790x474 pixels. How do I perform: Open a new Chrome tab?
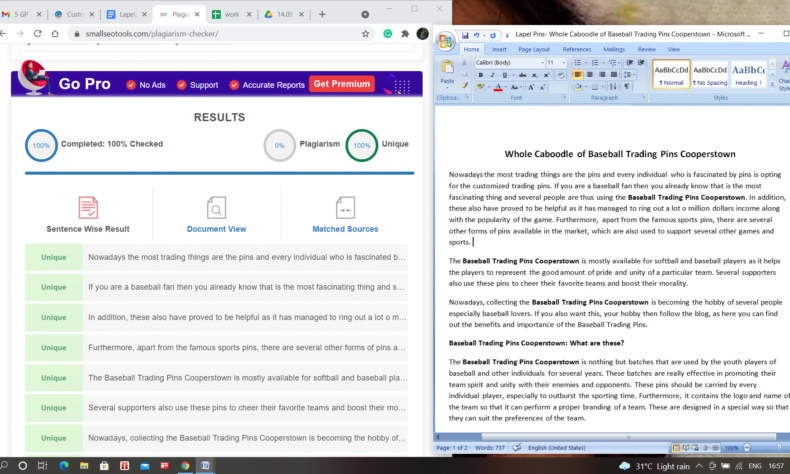pyautogui.click(x=322, y=15)
